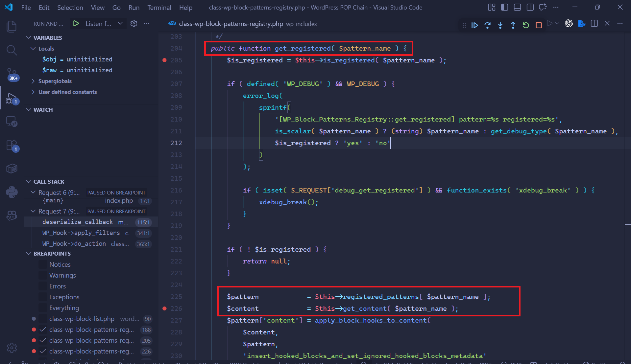This screenshot has width=631, height=364.
Task: Open the View menu
Action: 98,7
